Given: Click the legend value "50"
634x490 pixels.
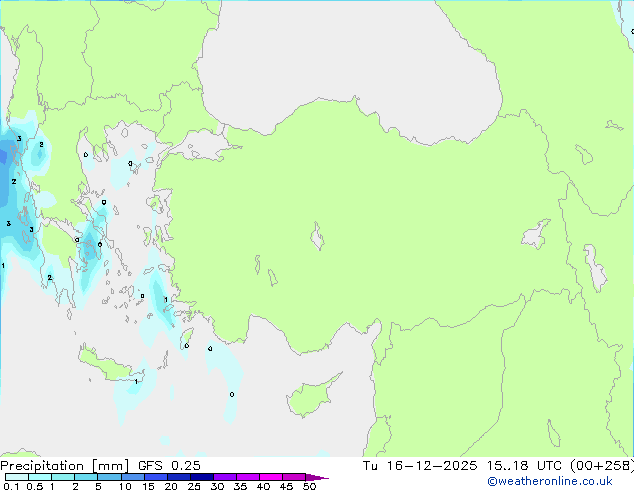Looking at the screenshot, I should [x=309, y=486].
